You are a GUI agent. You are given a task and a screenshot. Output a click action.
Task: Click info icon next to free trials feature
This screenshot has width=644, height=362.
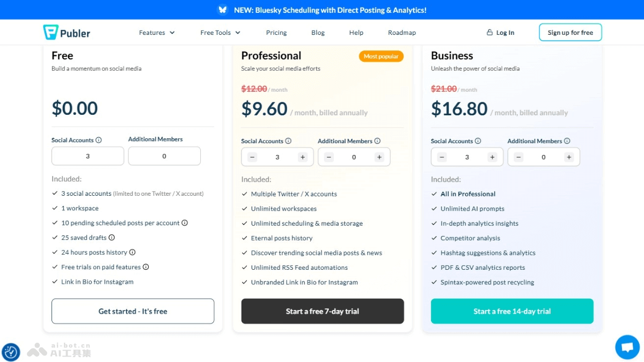[x=145, y=267]
